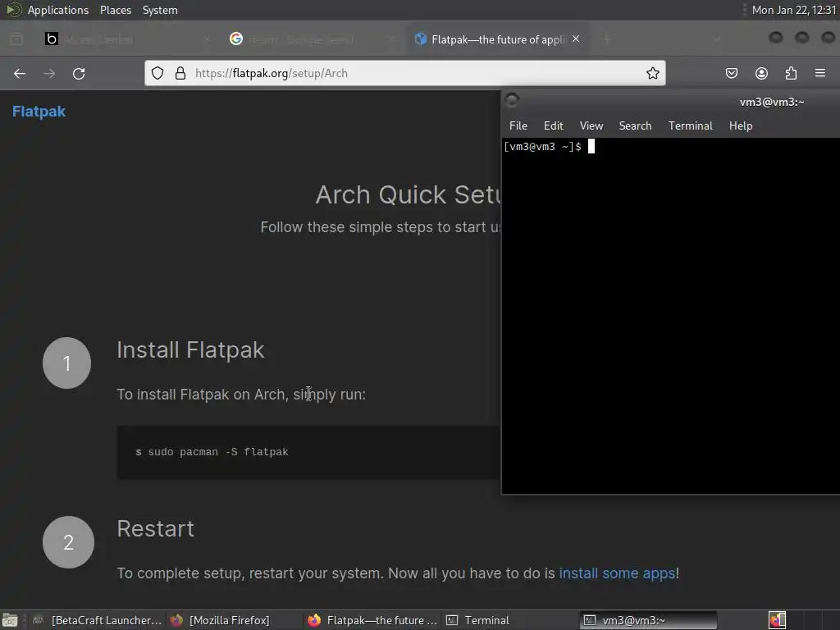Close the Flatpak tab
This screenshot has width=840, height=630.
click(x=576, y=39)
